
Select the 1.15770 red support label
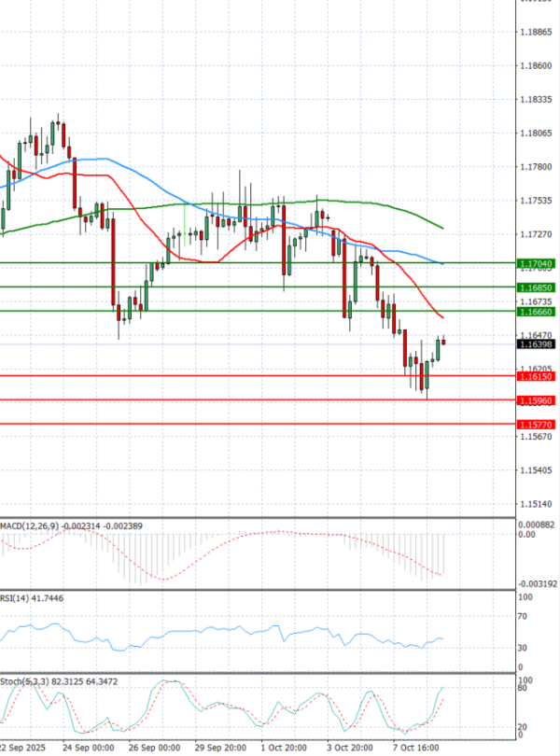click(537, 425)
